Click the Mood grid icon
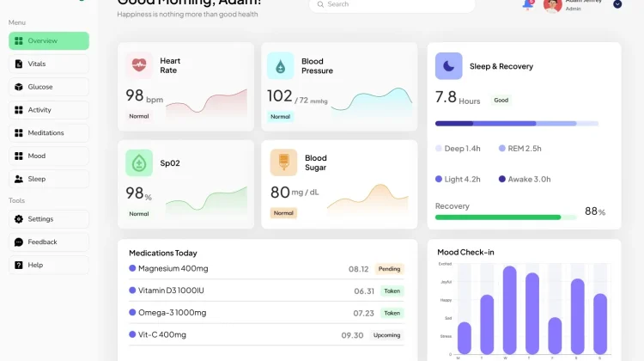Viewport: 644px width, 361px height. [19, 156]
